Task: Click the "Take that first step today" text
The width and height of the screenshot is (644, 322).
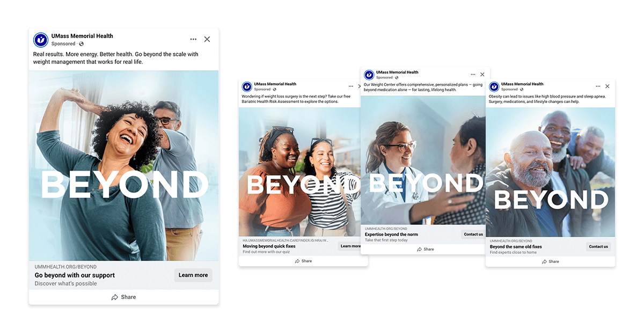Action: click(x=386, y=240)
